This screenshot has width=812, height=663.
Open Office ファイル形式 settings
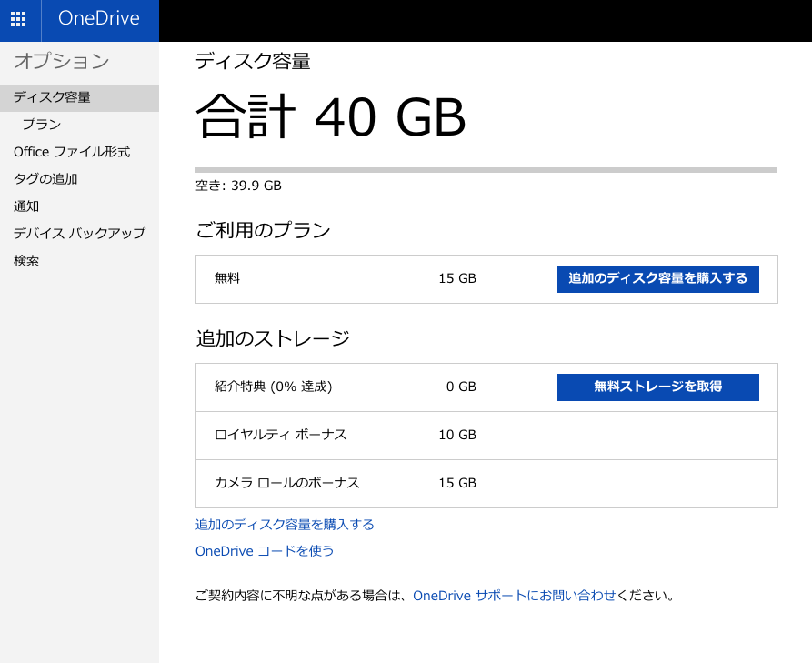coord(72,152)
